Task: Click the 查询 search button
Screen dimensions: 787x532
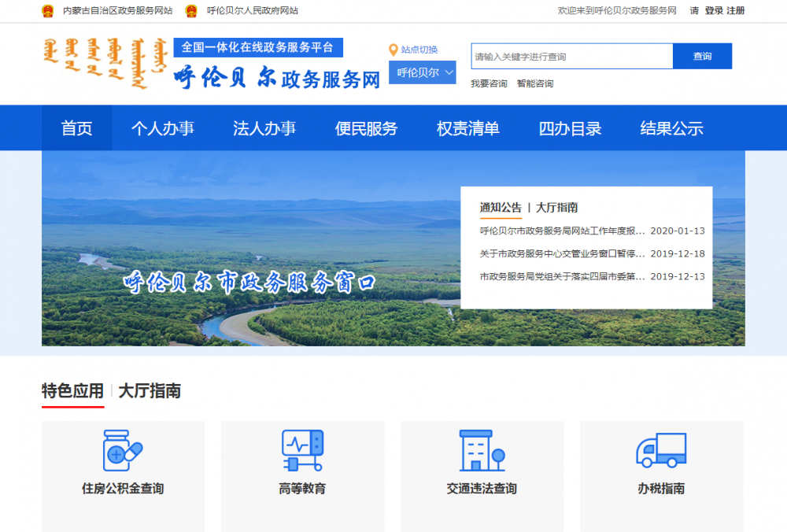Action: pyautogui.click(x=702, y=56)
